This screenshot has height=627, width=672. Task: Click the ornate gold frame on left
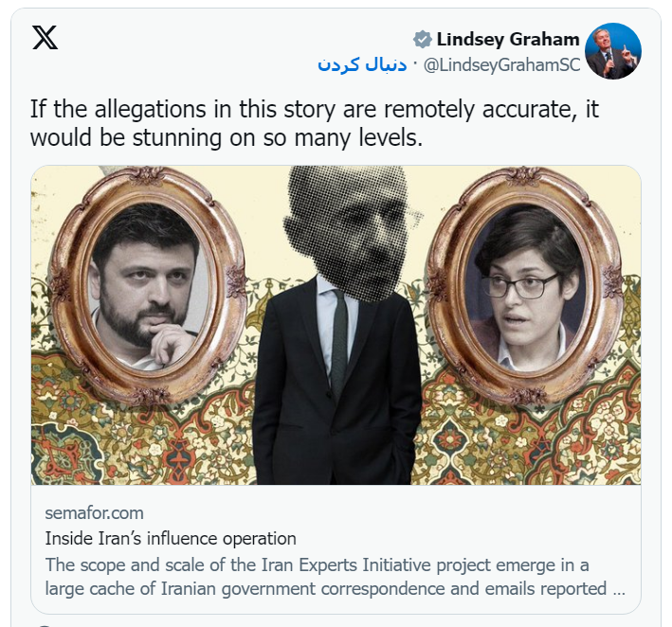tap(147, 286)
